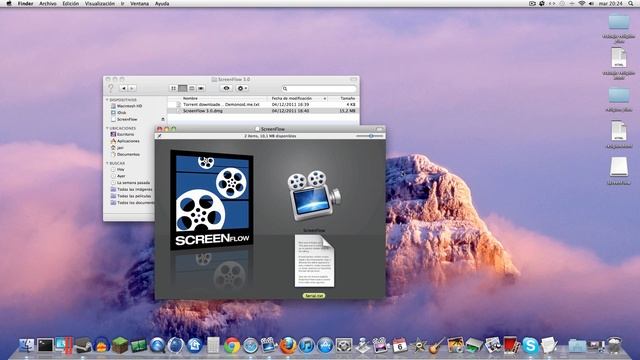640x360 pixels.
Task: Launch Firefox from the Dock
Action: point(288,346)
